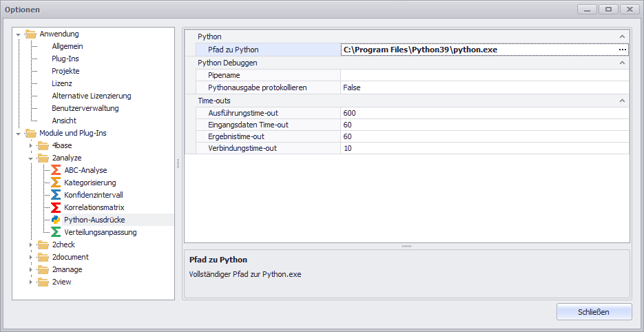Open Benutzerverwaltung settings

point(85,108)
